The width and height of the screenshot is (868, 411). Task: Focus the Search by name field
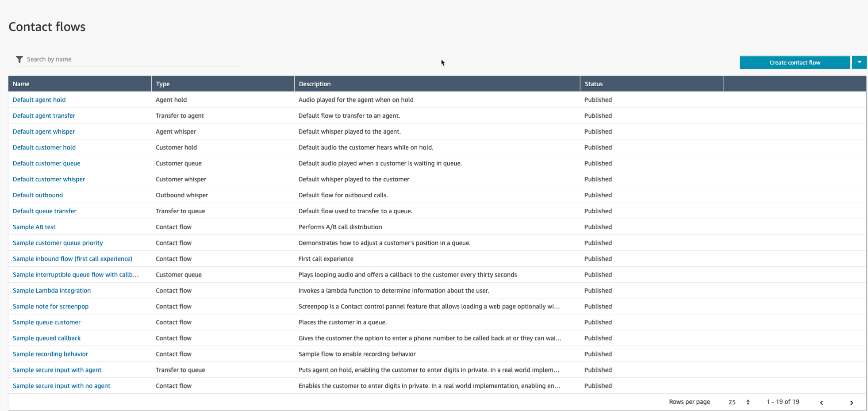[x=133, y=59]
